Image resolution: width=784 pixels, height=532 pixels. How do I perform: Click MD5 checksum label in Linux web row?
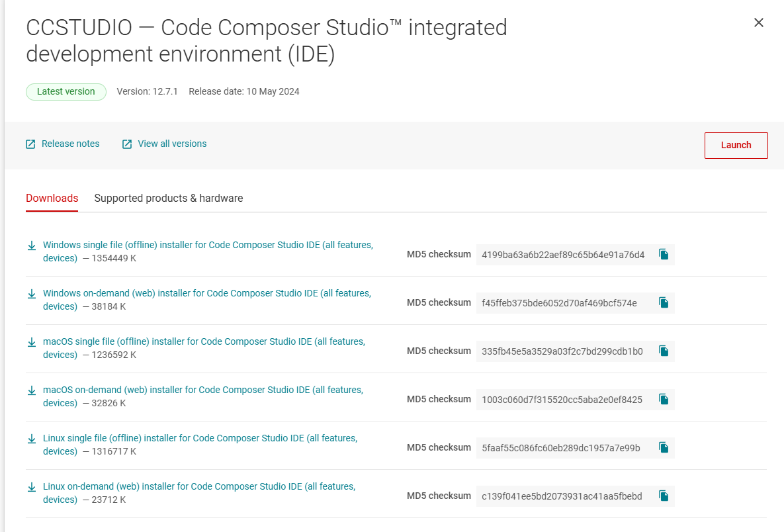[x=439, y=496]
